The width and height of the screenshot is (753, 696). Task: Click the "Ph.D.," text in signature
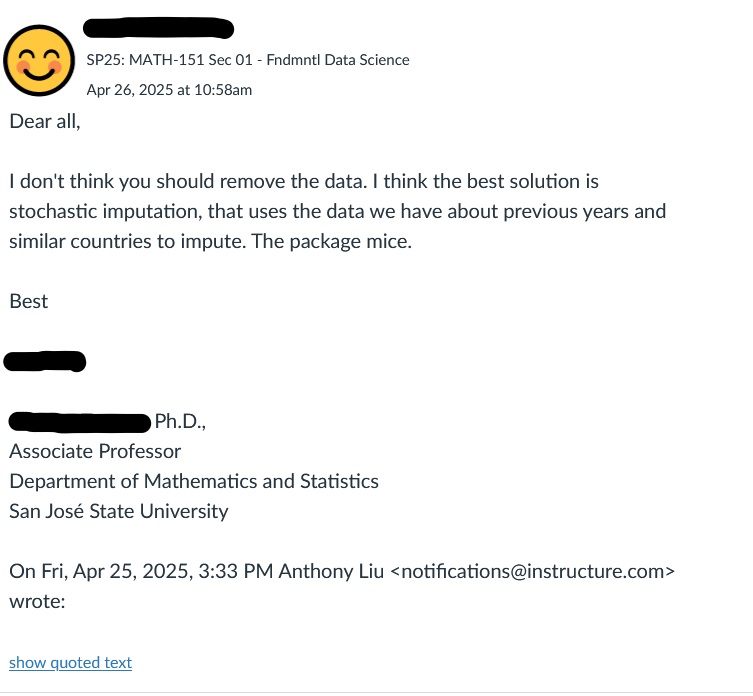180,421
